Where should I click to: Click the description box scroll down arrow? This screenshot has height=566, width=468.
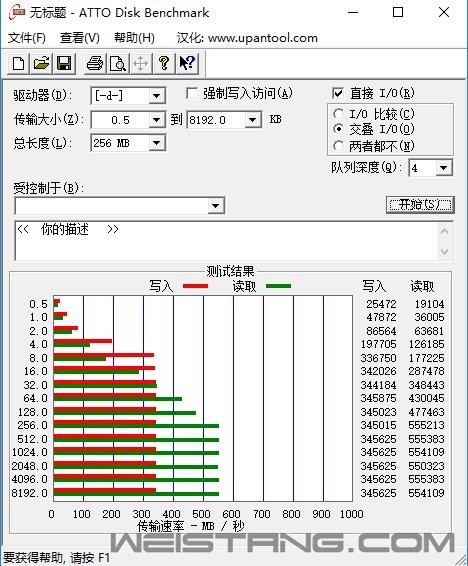[x=445, y=252]
